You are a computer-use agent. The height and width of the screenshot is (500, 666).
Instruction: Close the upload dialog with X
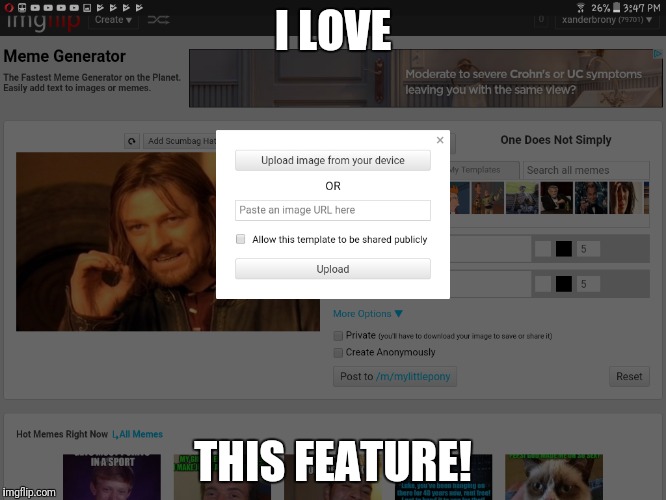(440, 140)
